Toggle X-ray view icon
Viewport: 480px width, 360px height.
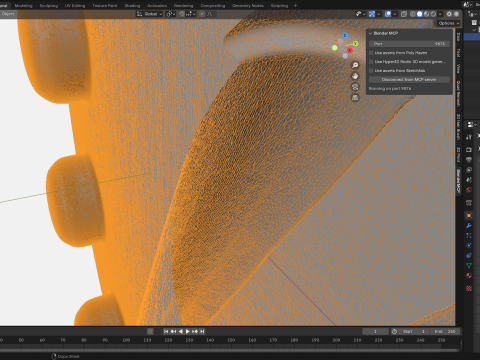404,14
